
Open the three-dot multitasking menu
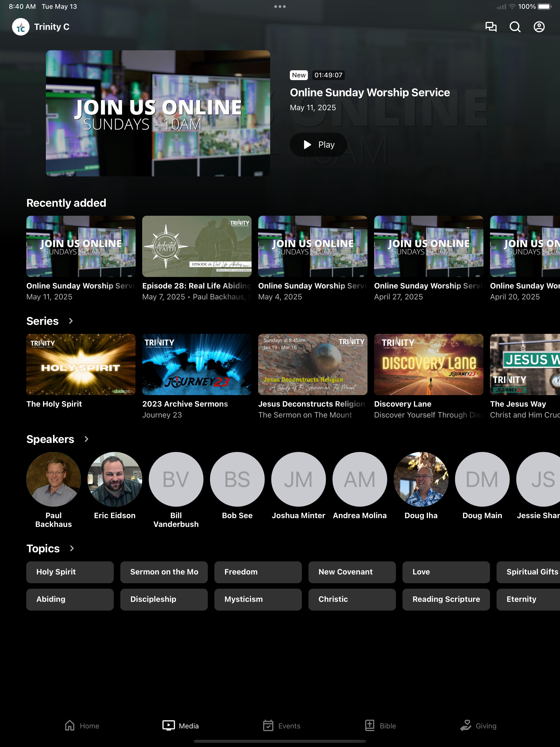[x=280, y=6]
